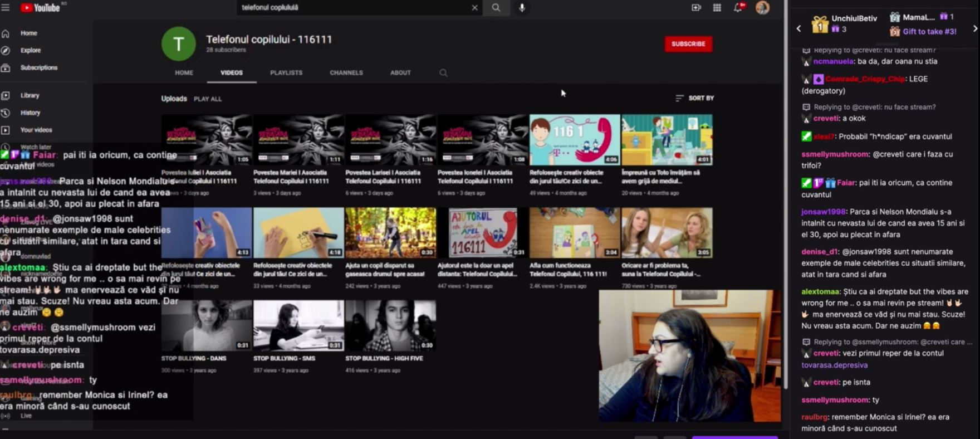Open Library in the sidebar
Screen dimensions: 980x439
[x=30, y=96]
